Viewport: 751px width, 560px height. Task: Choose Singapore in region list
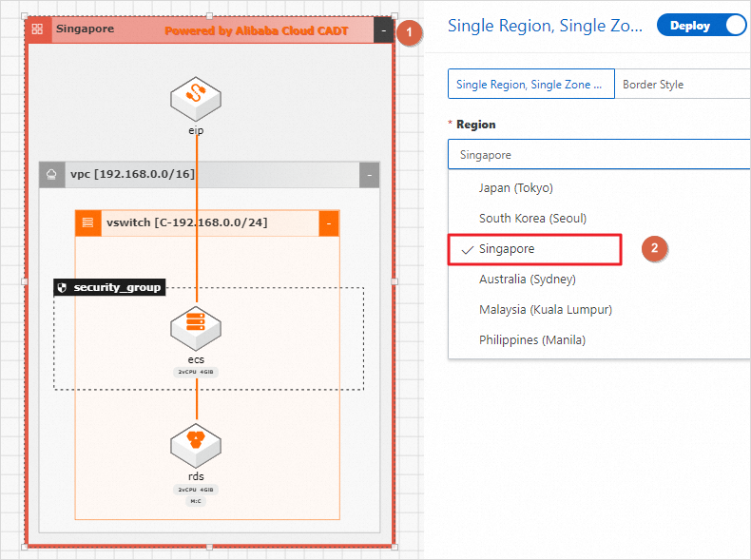coord(534,249)
